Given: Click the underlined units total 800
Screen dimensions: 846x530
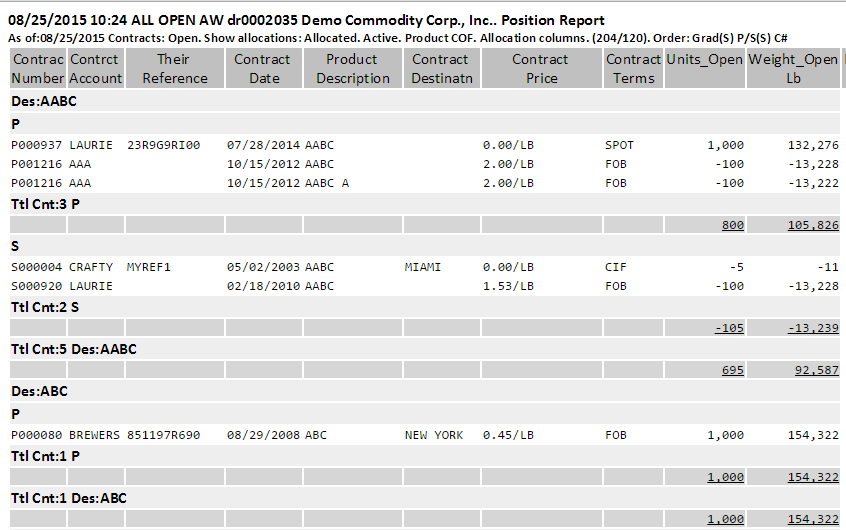Looking at the screenshot, I should [733, 225].
